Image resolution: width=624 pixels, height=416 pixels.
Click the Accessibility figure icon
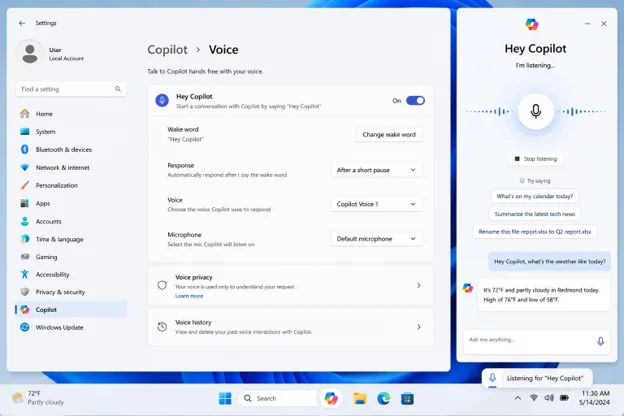[25, 274]
